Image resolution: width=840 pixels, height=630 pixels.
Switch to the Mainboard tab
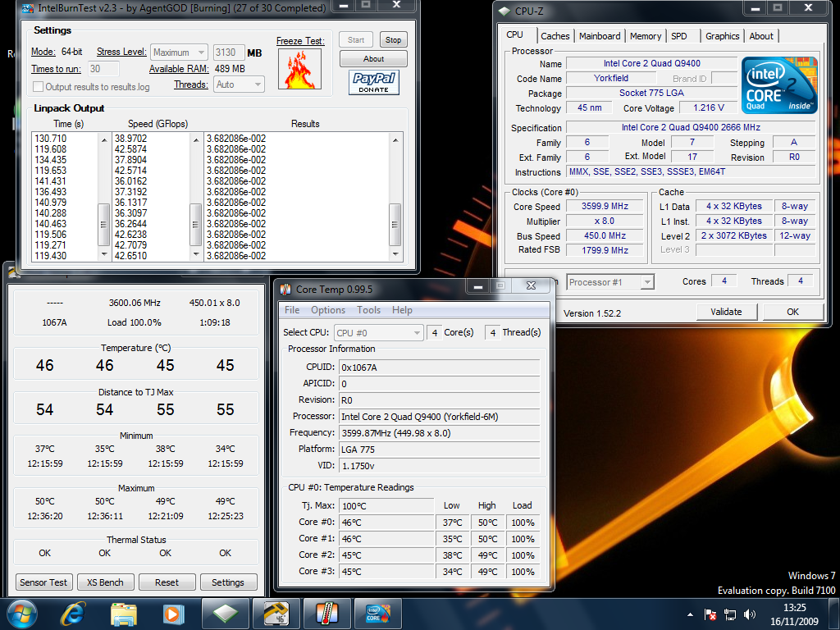click(x=600, y=36)
